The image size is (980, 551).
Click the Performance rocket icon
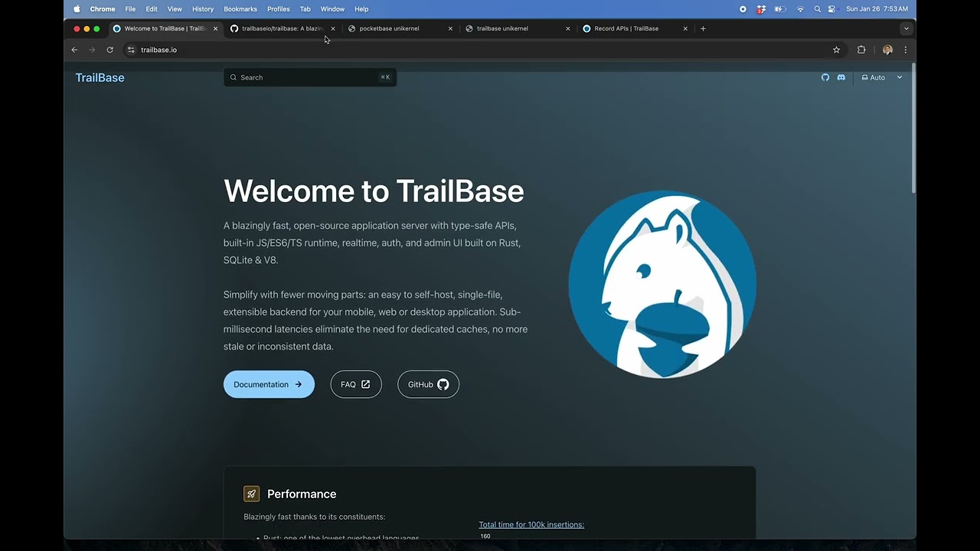251,494
